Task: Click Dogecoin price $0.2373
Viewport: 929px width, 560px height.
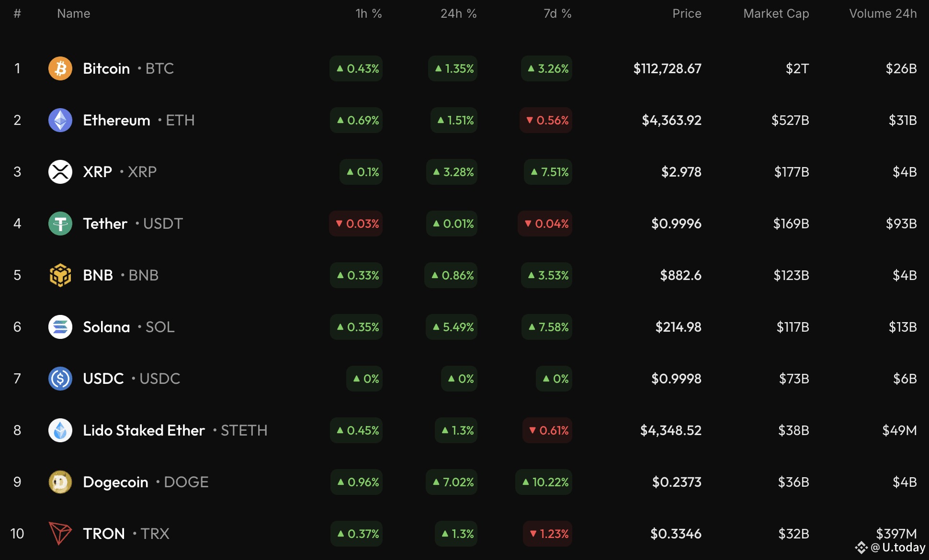Action: [x=677, y=482]
